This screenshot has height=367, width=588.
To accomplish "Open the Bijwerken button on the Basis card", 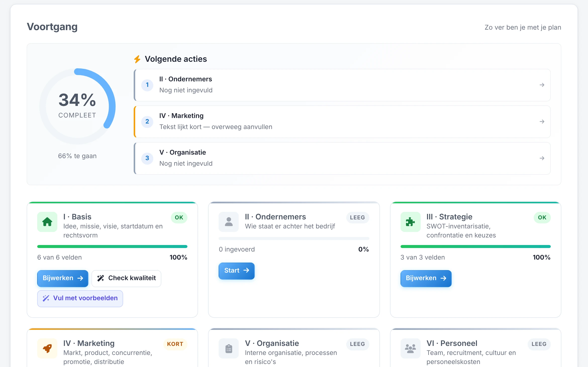I will point(63,278).
